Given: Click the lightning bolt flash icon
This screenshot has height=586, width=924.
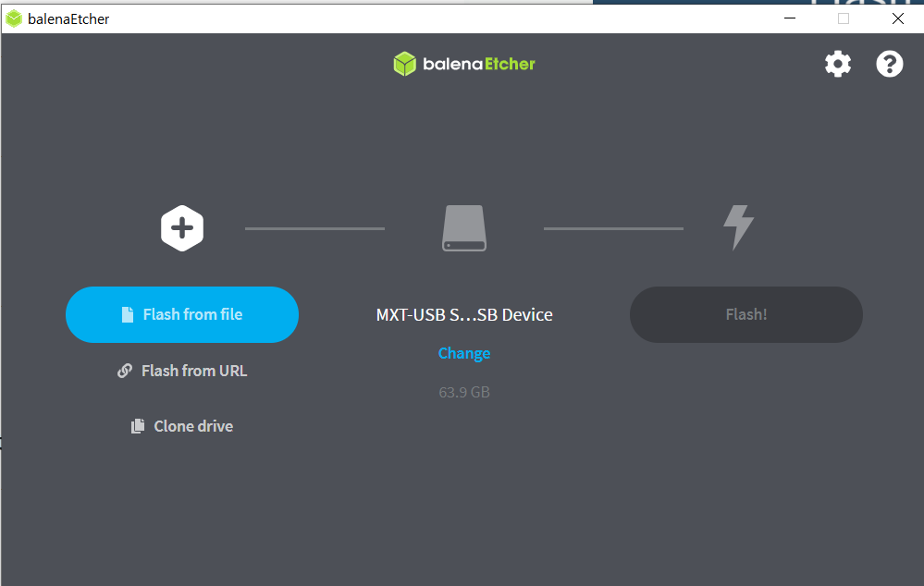Looking at the screenshot, I should tap(738, 228).
